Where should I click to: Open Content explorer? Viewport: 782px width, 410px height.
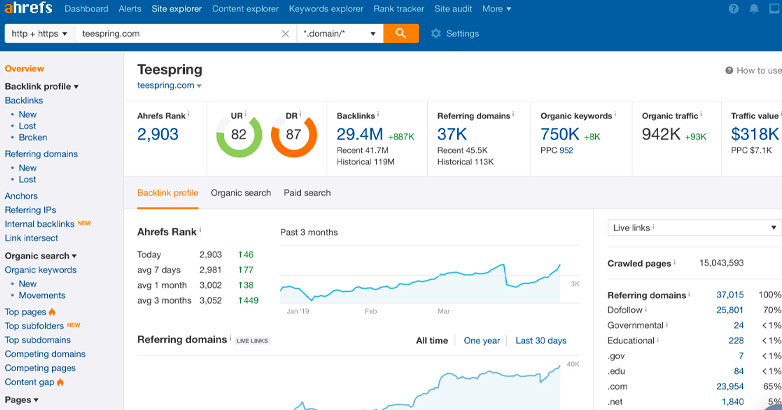click(245, 8)
